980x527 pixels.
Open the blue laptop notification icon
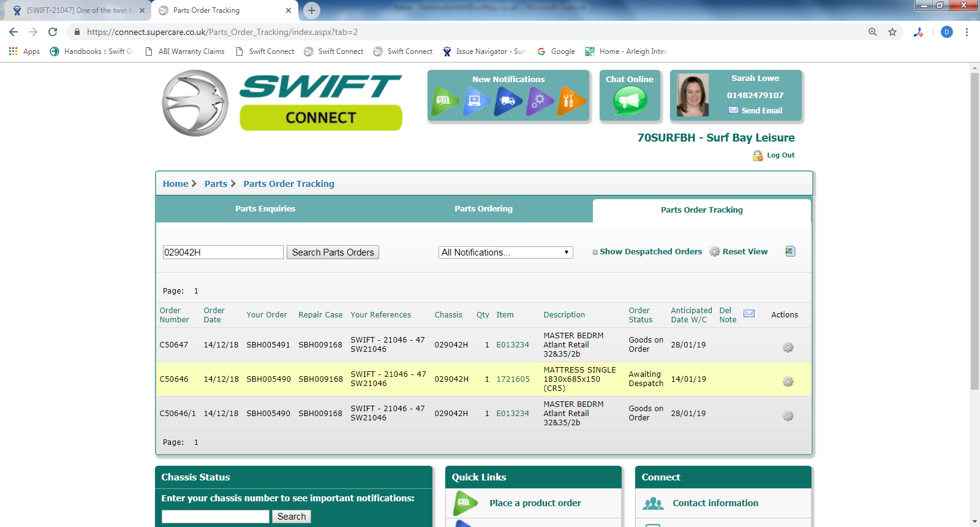tap(476, 101)
